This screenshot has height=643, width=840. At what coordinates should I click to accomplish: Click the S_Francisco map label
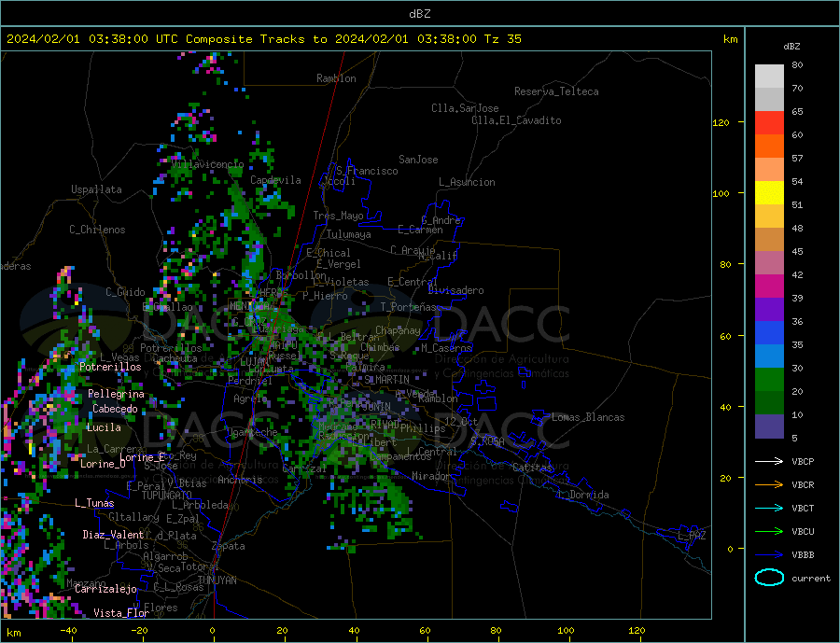point(367,171)
